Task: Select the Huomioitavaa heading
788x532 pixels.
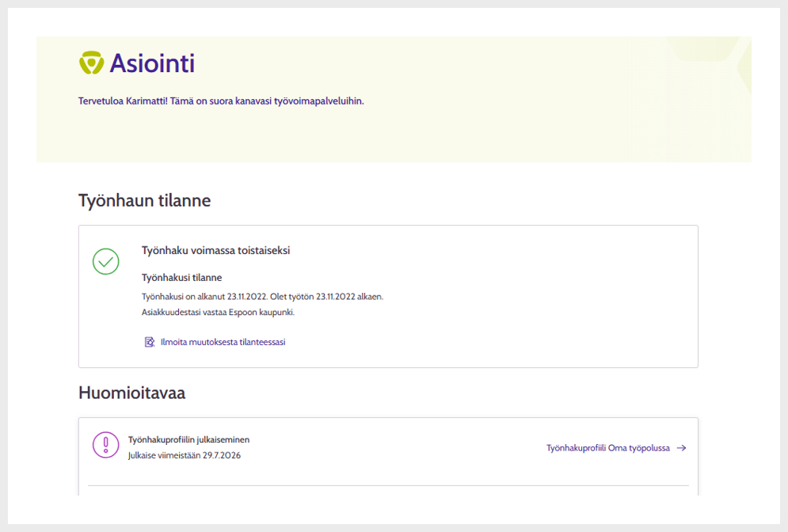Action: 131,393
